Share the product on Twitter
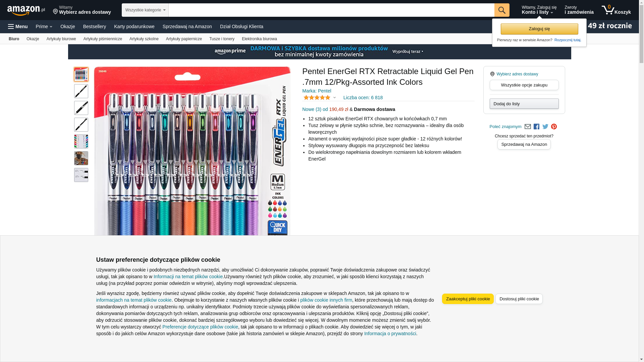644x362 pixels. (545, 127)
